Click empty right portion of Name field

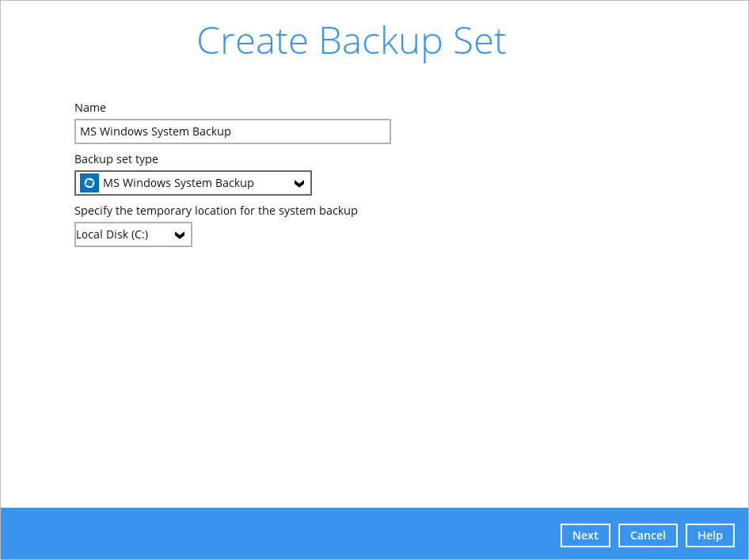click(333, 131)
